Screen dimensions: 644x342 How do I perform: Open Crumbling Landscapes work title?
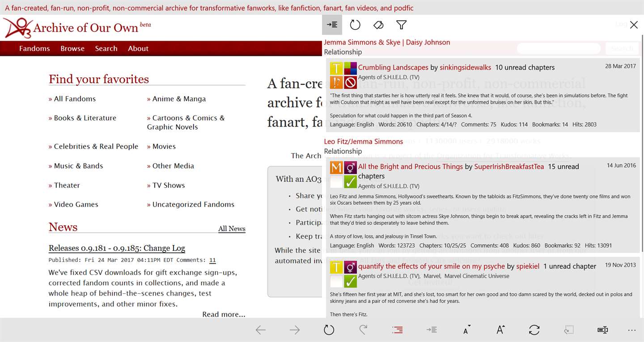[393, 68]
